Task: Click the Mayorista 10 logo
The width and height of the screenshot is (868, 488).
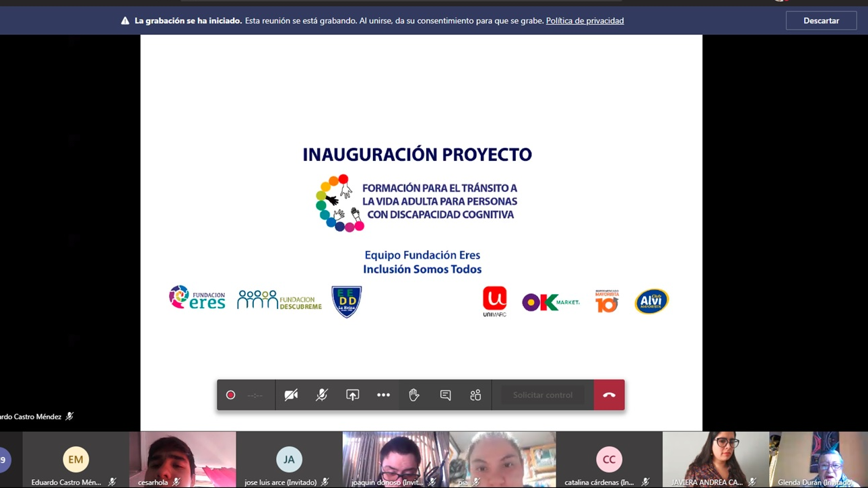Action: tap(607, 301)
